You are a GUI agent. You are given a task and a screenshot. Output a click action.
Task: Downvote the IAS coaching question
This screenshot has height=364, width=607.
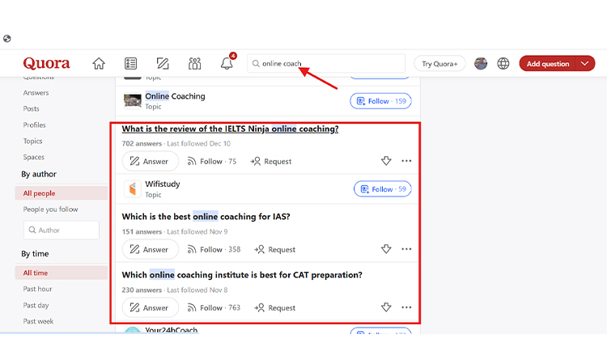pos(386,248)
